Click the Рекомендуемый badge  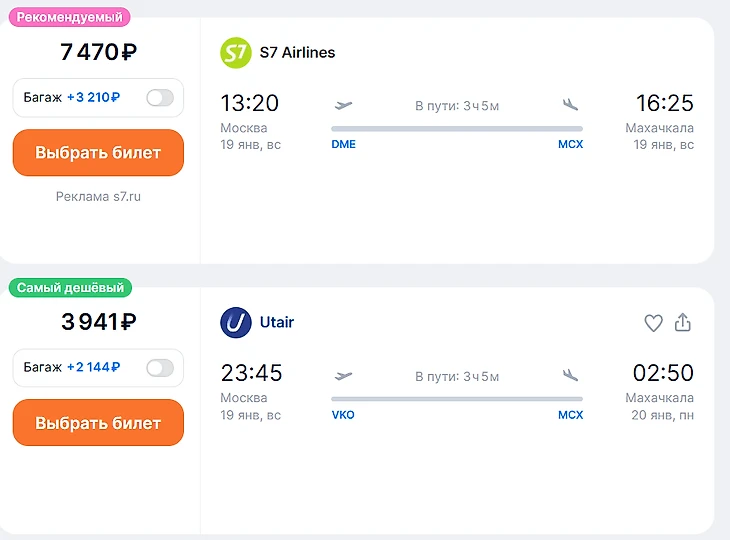pos(70,17)
